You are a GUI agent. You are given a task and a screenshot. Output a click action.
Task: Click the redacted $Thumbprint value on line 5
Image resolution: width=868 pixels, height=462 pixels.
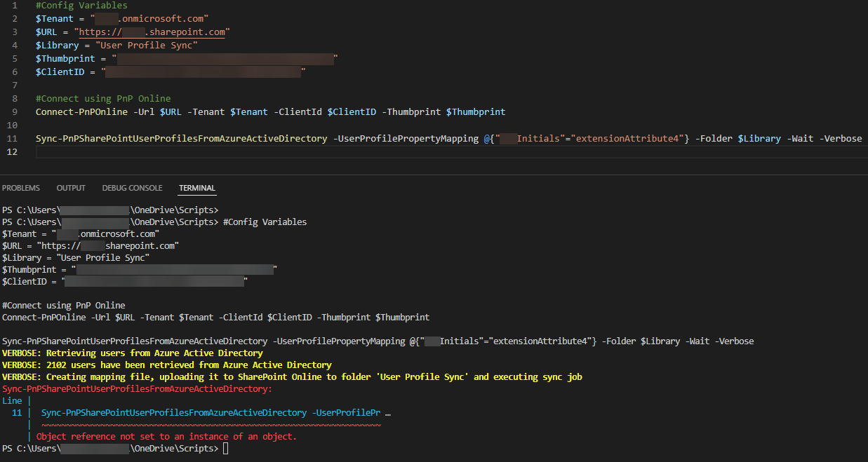[225, 58]
